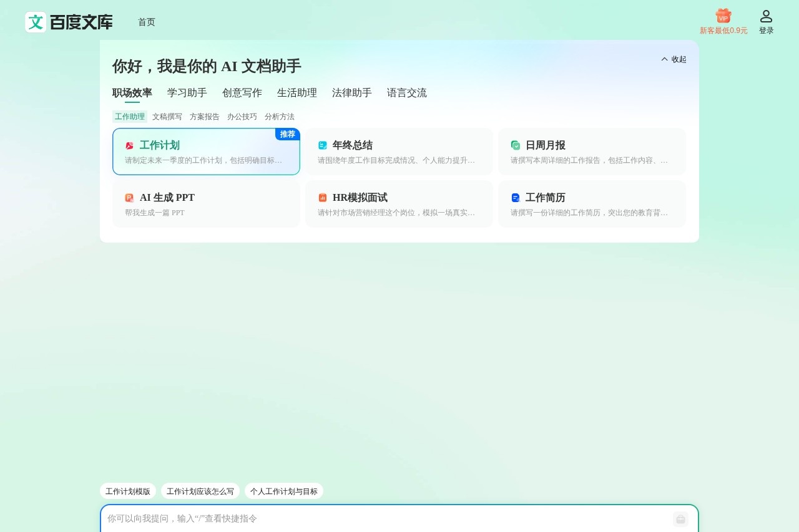Click the 个人工作计划与目标 suggestion
The width and height of the screenshot is (799, 532).
click(284, 491)
